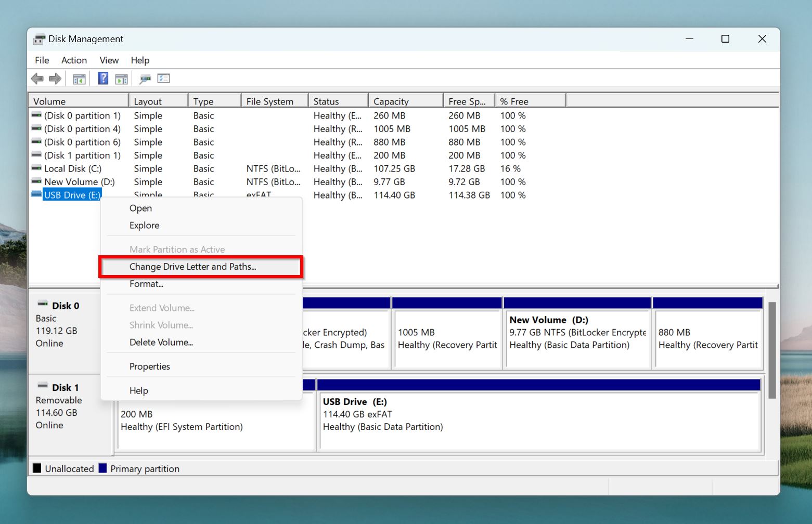Open the File menu
The height and width of the screenshot is (524, 812).
click(x=42, y=60)
